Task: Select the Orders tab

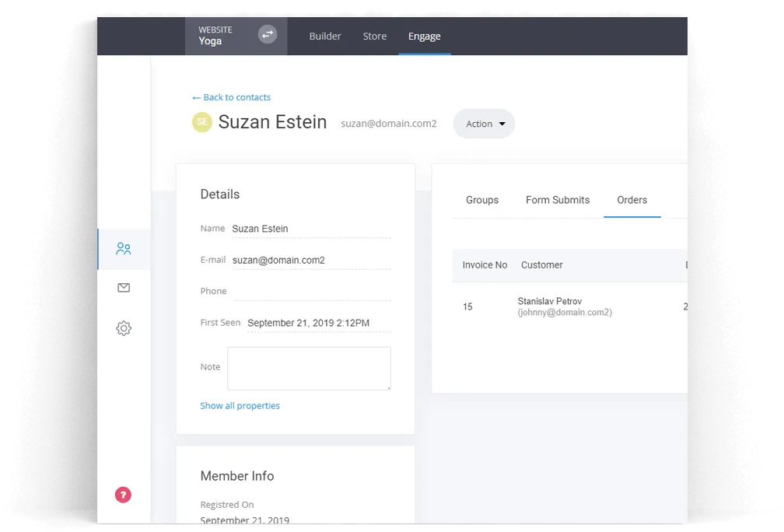Action: pos(632,200)
